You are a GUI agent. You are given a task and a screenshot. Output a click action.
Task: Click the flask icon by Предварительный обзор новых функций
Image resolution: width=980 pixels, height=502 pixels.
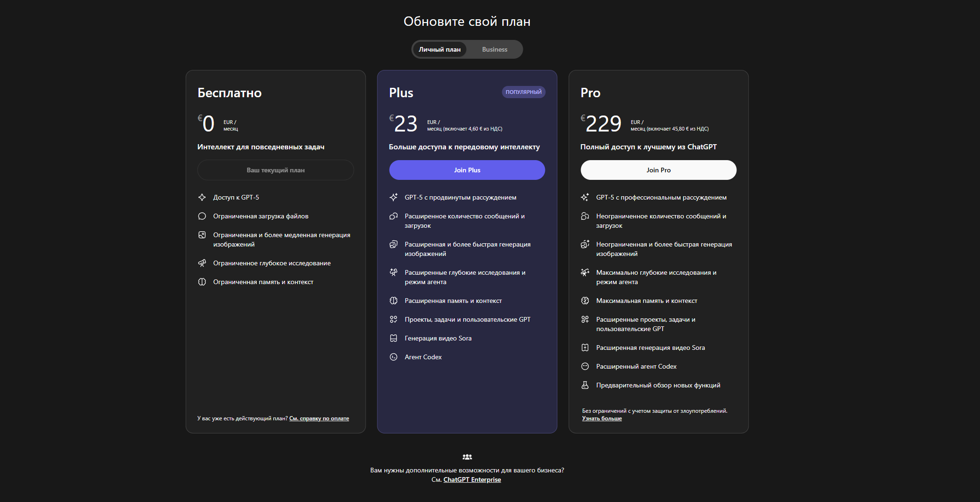[585, 385]
